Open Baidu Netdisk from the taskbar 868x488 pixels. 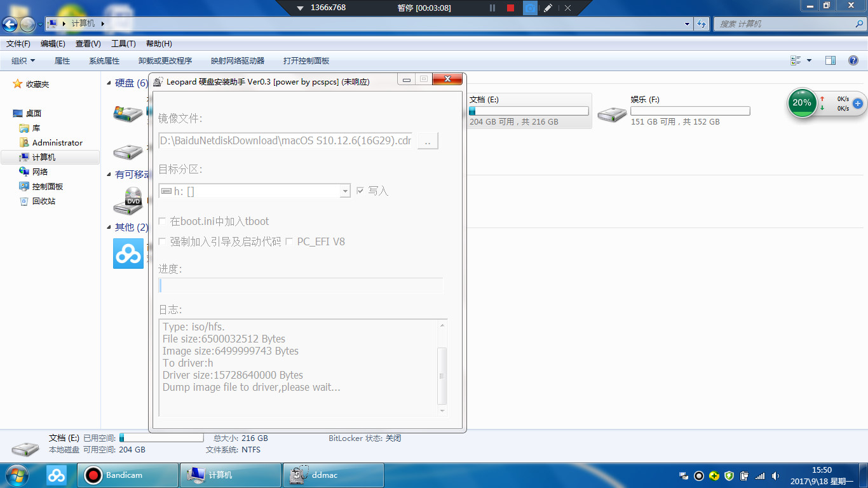(57, 475)
